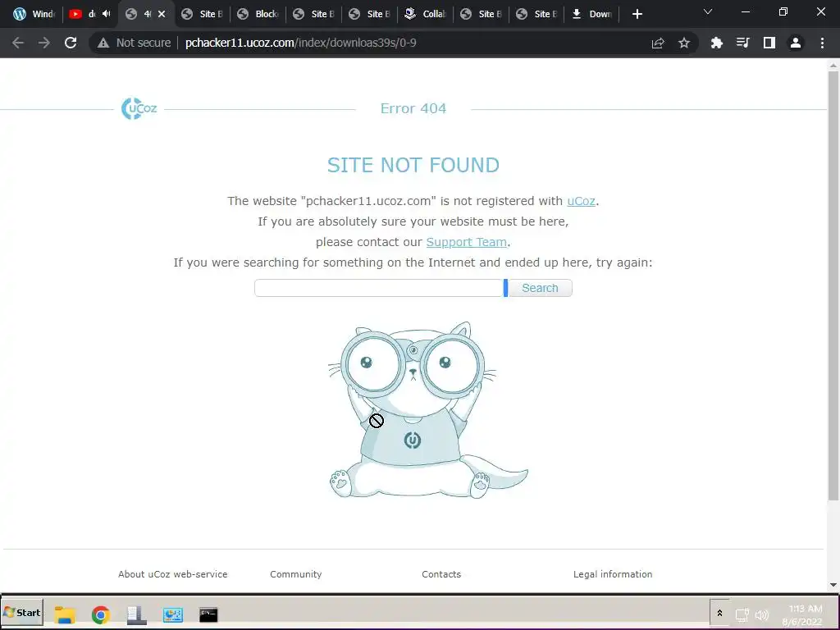The height and width of the screenshot is (630, 840).
Task: Go forward using the browser forward arrow
Action: 44,43
